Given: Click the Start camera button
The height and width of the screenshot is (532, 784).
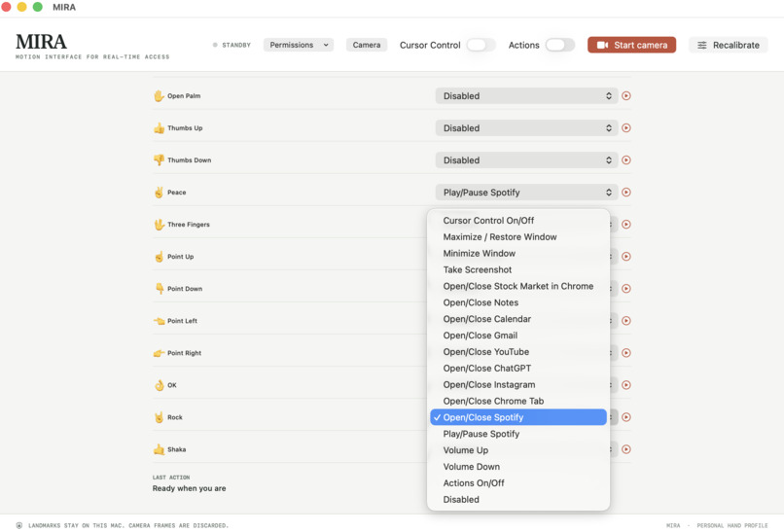Looking at the screenshot, I should 631,45.
